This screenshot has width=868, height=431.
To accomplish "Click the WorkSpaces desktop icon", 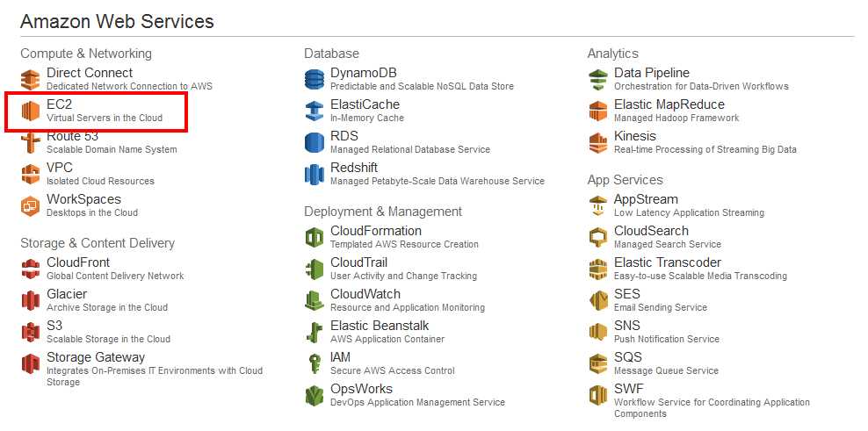I will (x=31, y=205).
